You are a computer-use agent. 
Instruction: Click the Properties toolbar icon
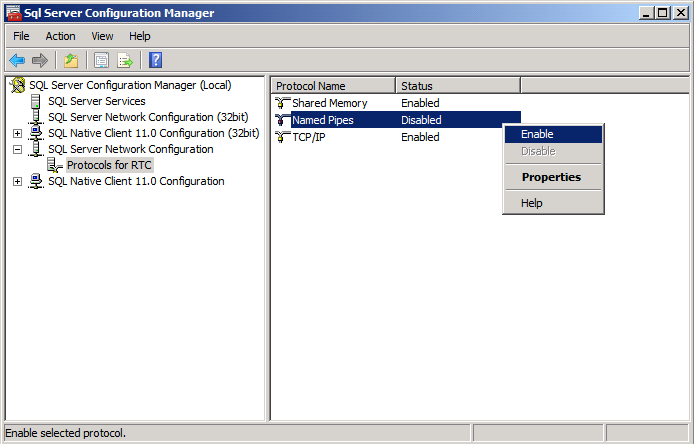pyautogui.click(x=101, y=60)
